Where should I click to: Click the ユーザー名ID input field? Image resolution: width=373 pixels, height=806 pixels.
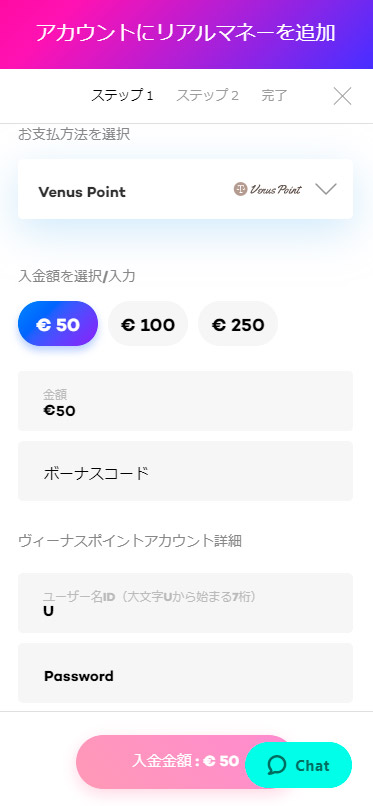tap(185, 603)
